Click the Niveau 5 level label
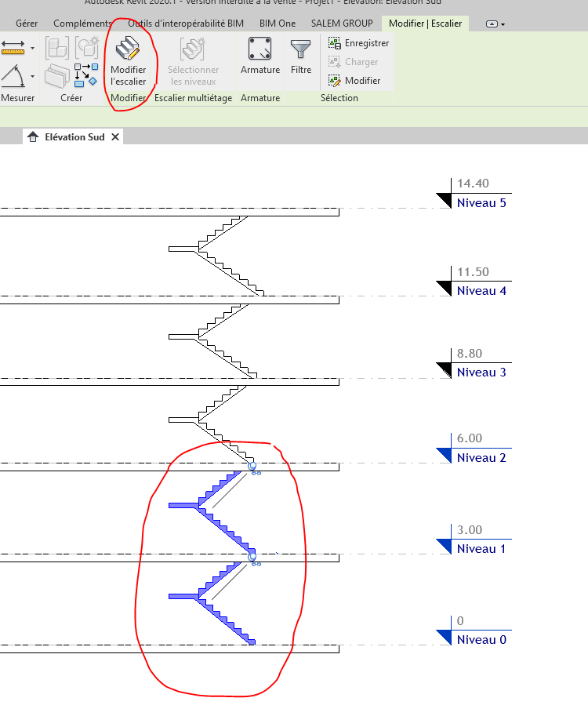Screen dimensions: 588x716 pos(481,203)
